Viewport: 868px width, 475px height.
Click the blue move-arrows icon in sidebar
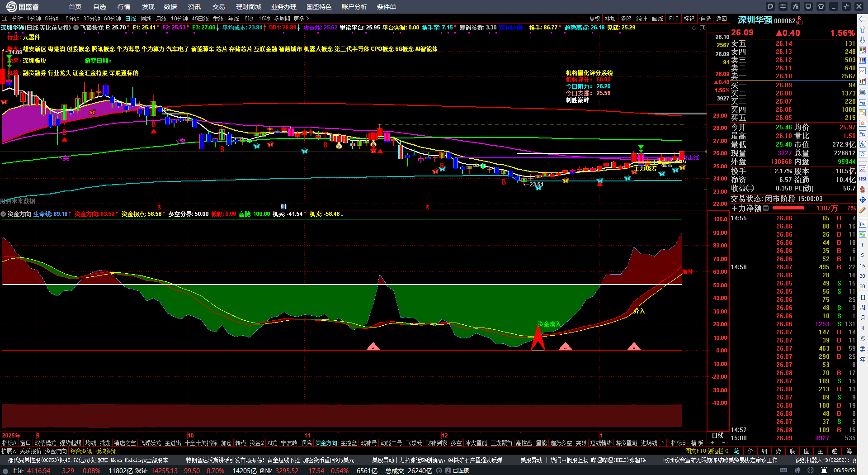863,199
